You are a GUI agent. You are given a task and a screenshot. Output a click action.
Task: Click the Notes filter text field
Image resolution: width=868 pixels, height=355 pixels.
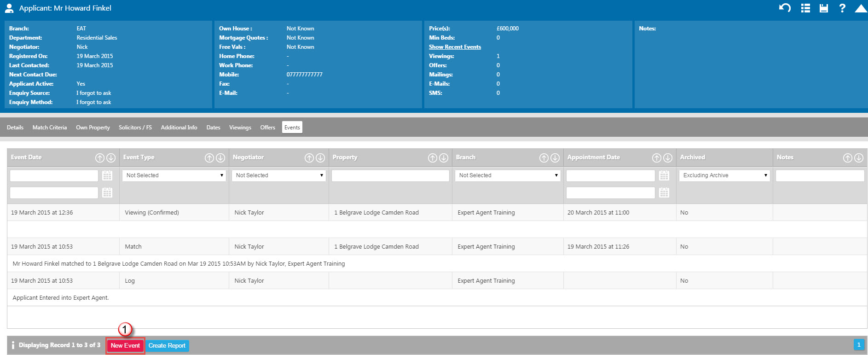(820, 175)
